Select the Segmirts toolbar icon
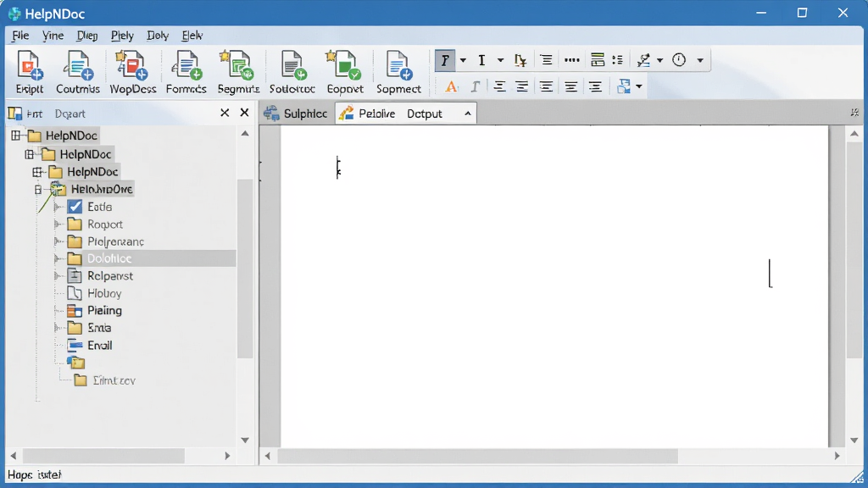This screenshot has width=868, height=488. 238,72
